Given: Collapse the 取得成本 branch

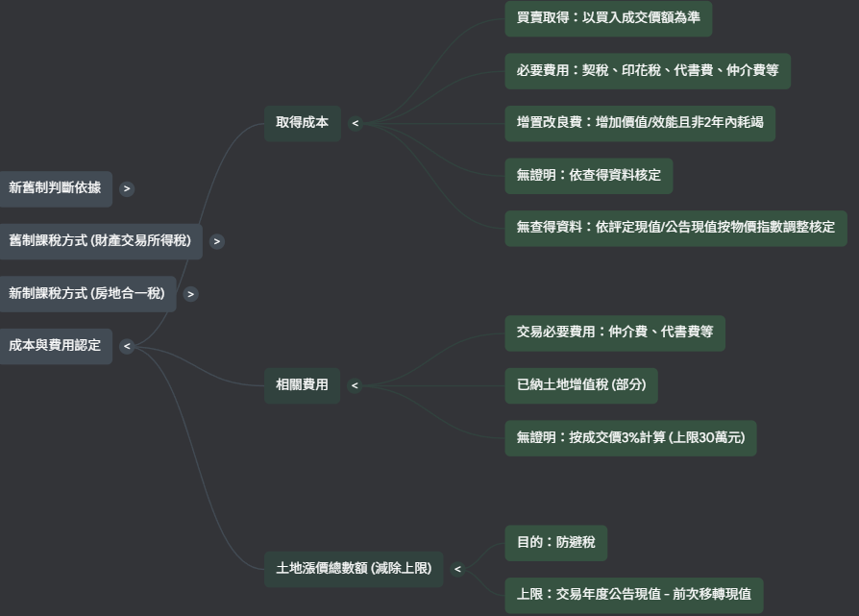Looking at the screenshot, I should click(355, 123).
